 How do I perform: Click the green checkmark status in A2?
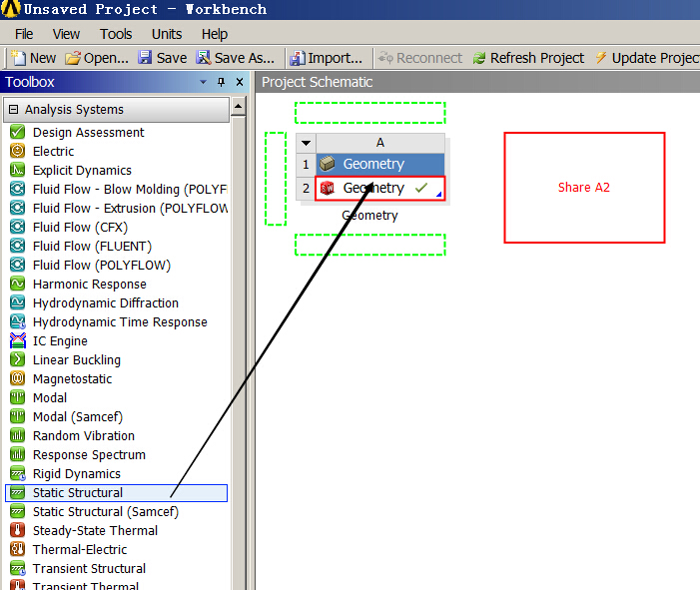tap(421, 188)
